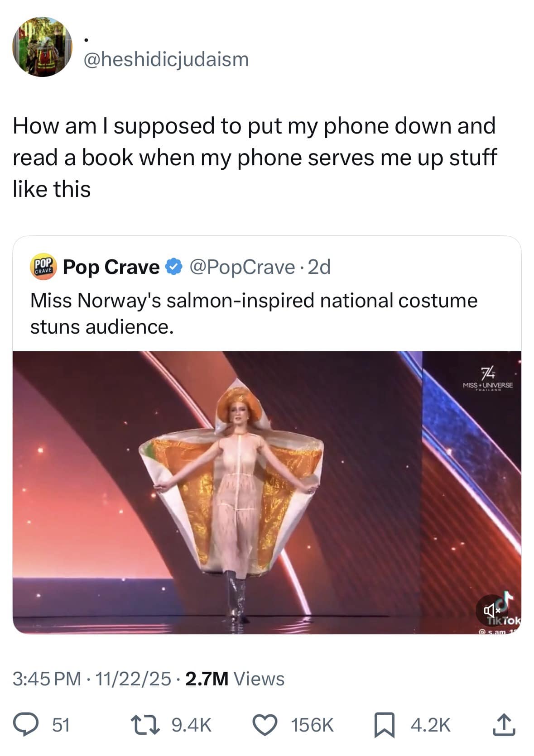This screenshot has height=756, width=534.
Task: Tap the 156K likes count
Action: (x=312, y=725)
